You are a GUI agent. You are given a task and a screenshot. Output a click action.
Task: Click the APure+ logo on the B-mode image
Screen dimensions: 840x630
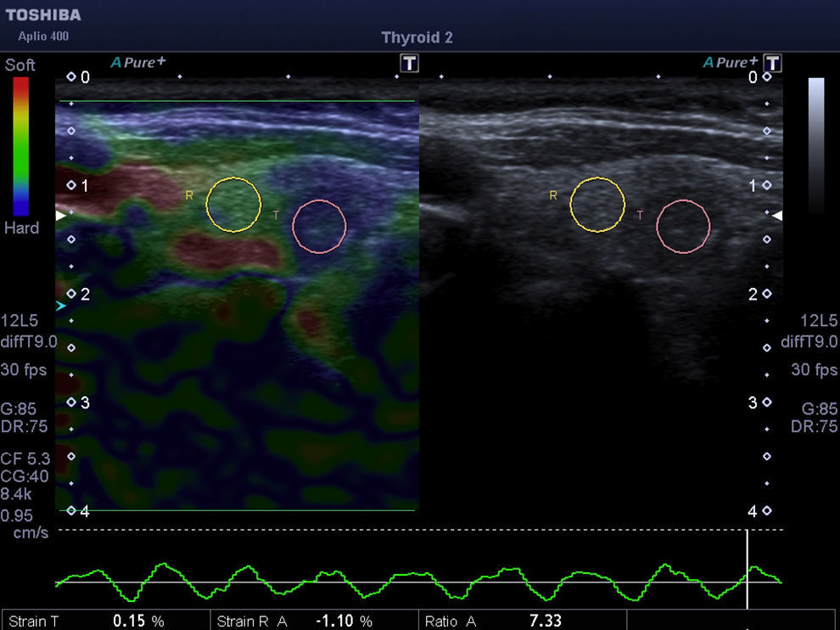pos(731,62)
